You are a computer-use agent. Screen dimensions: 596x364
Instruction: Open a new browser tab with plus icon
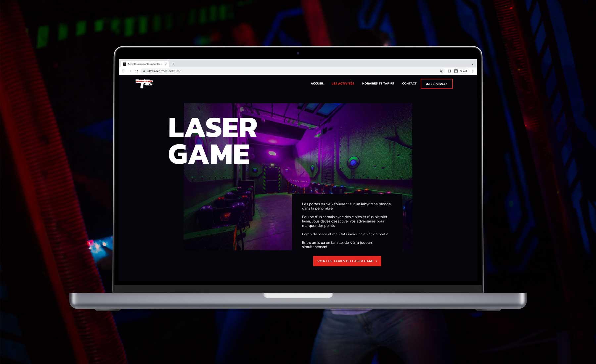(172, 64)
